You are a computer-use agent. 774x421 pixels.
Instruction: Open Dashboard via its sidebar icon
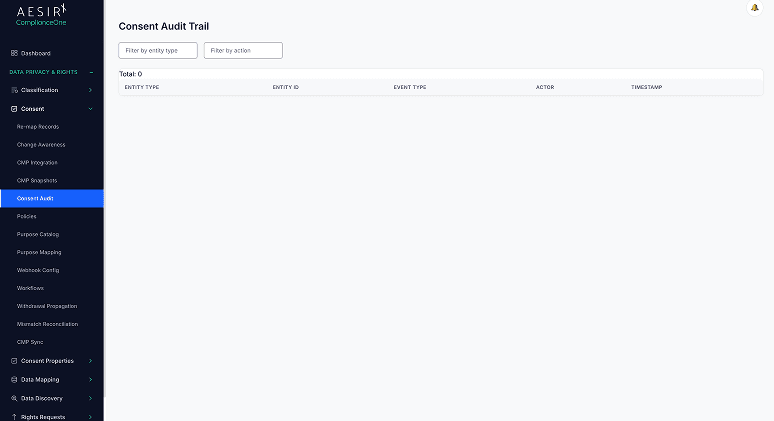coord(13,53)
